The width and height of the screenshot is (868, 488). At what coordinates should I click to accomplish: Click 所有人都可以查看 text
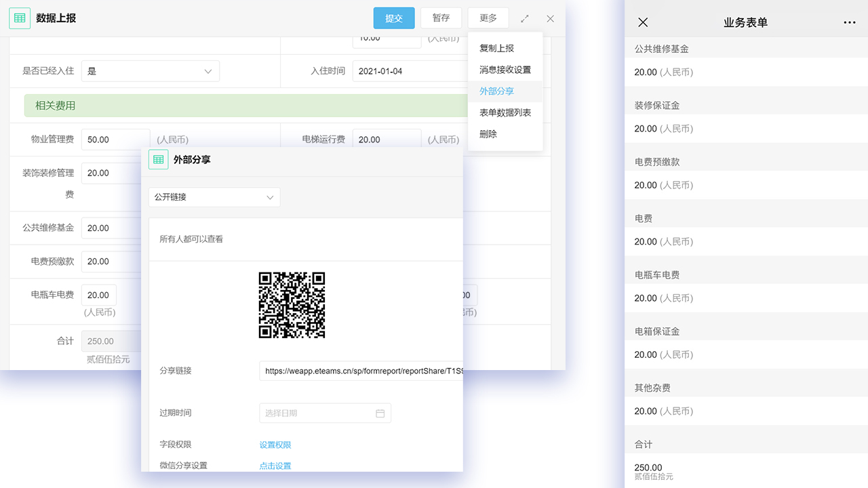point(191,239)
